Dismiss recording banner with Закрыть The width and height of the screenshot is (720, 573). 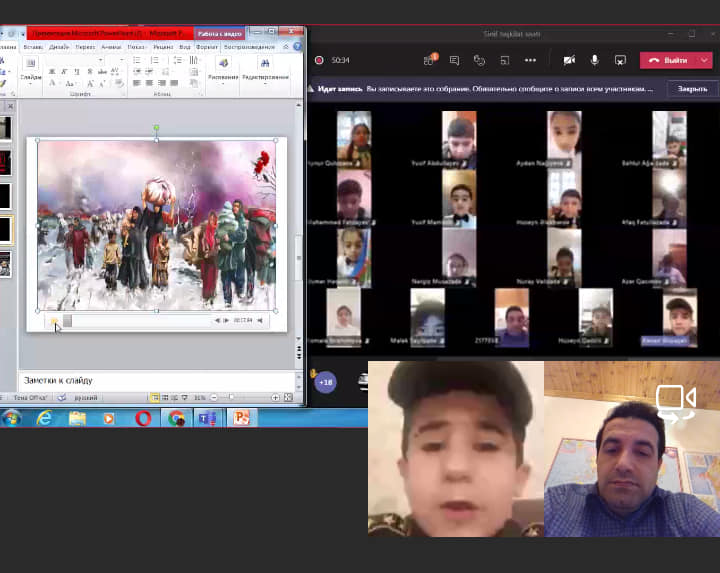(x=692, y=89)
